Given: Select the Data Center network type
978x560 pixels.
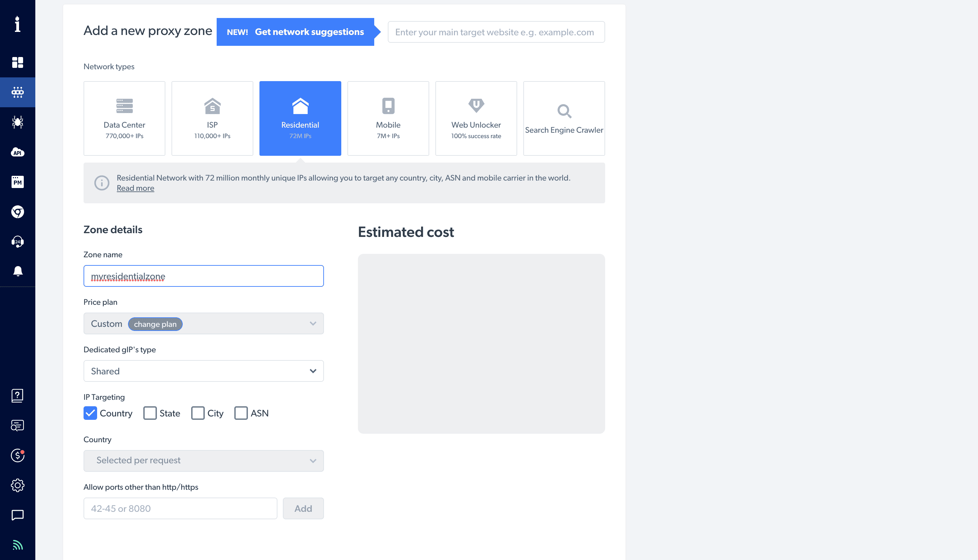Looking at the screenshot, I should (124, 118).
